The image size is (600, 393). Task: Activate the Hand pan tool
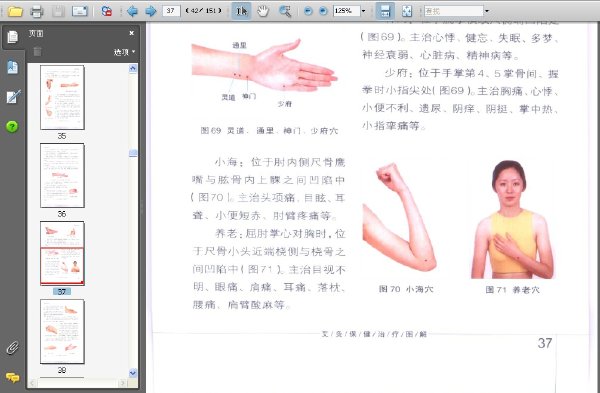coord(263,11)
